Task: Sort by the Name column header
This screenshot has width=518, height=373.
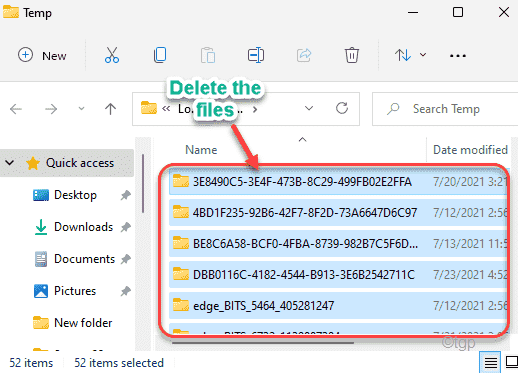Action: (x=201, y=150)
